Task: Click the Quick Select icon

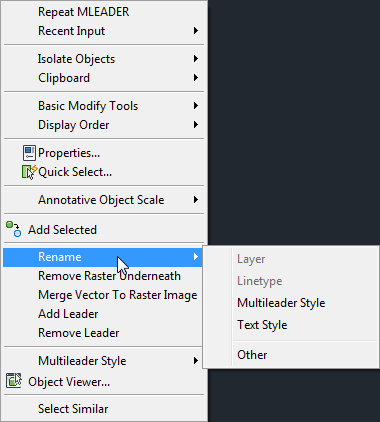Action: [29, 172]
